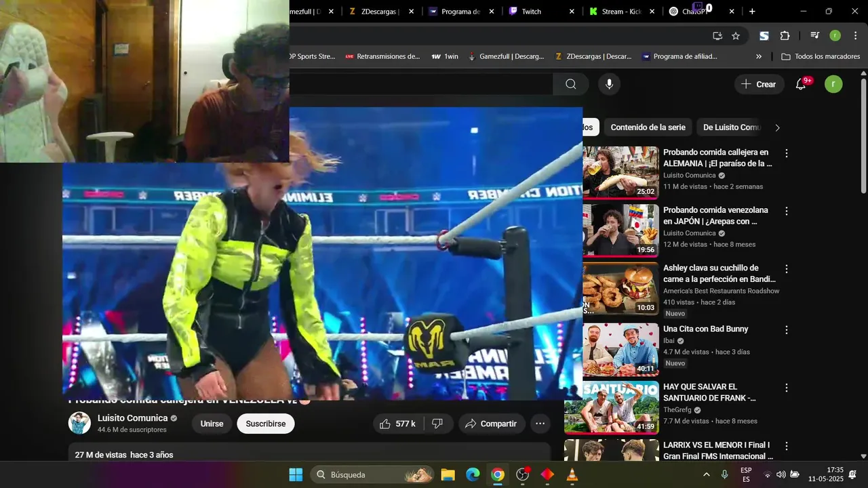This screenshot has width=868, height=488.
Task: Open the HAY QUE SALVAR EL SANTUARIO thumbnail
Action: [612, 407]
